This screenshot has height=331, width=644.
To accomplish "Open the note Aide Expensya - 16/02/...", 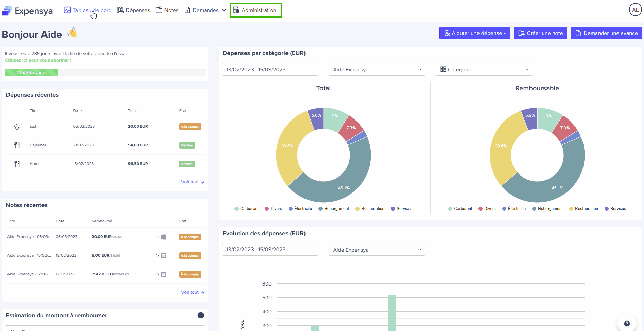I will click(x=29, y=256).
